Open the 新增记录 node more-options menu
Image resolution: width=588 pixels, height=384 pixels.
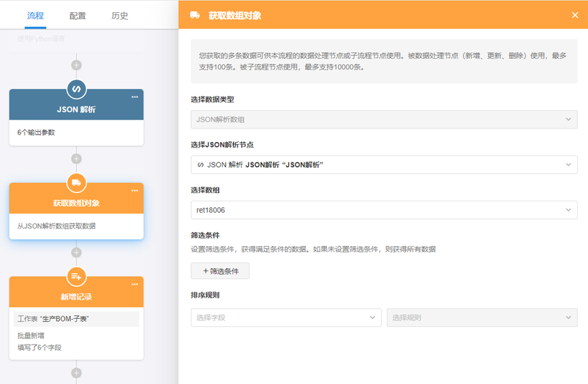[x=135, y=285]
